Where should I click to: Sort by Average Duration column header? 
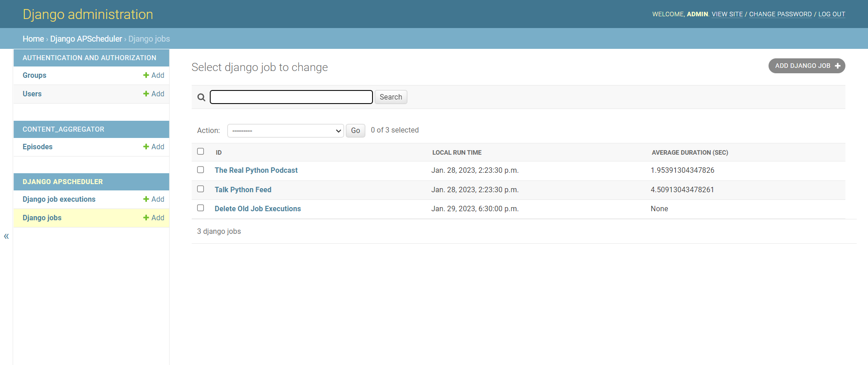click(x=689, y=152)
